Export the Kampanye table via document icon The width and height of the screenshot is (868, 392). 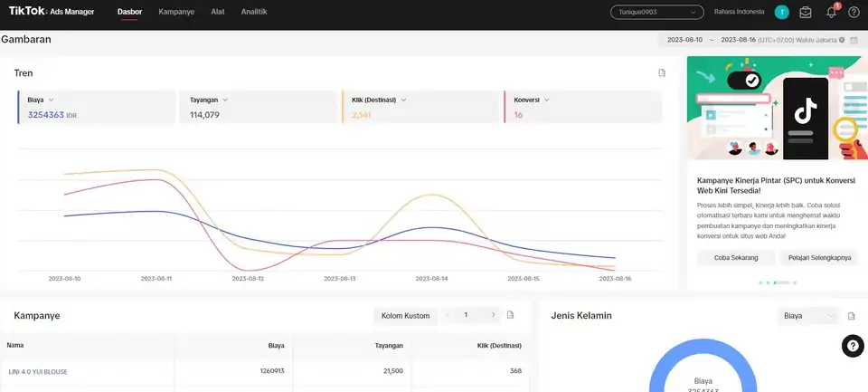point(510,315)
